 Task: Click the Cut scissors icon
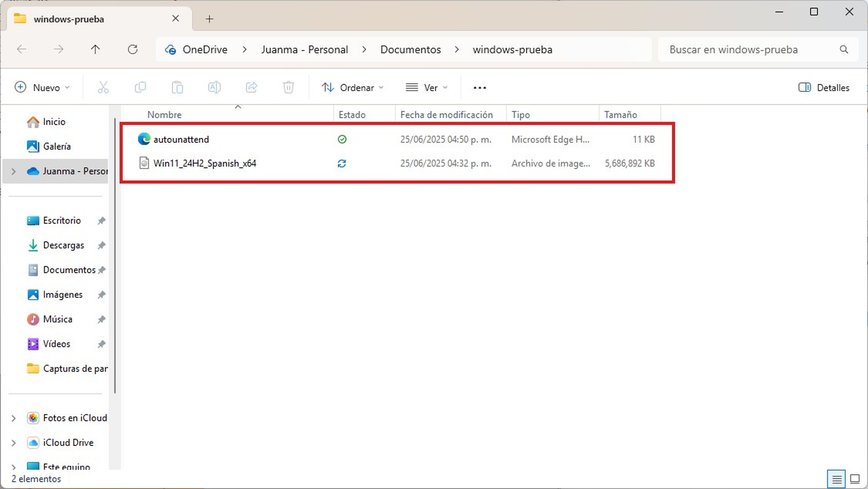pos(103,87)
